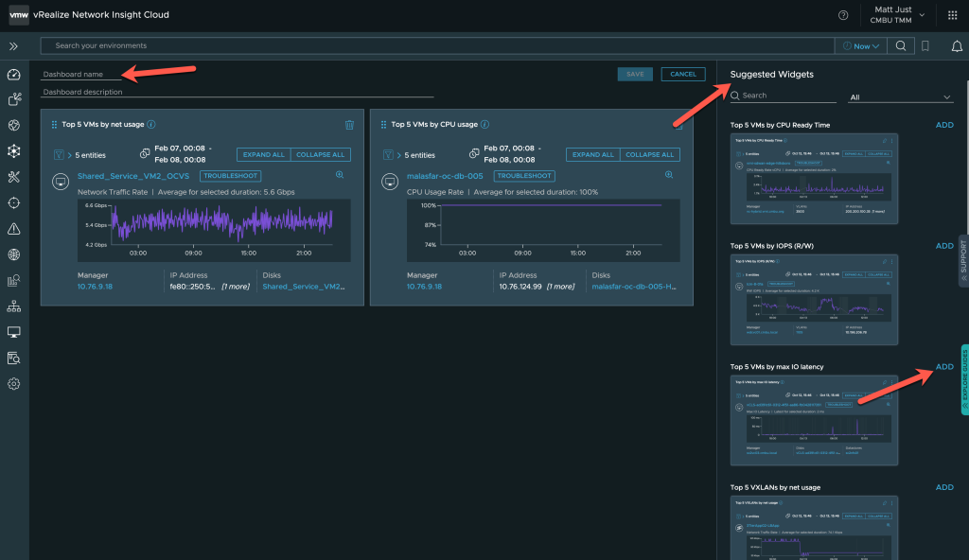Preview Top 5 VMs by CPU Ready Time thumbnail
Viewport: 969px width, 560px height.
814,179
